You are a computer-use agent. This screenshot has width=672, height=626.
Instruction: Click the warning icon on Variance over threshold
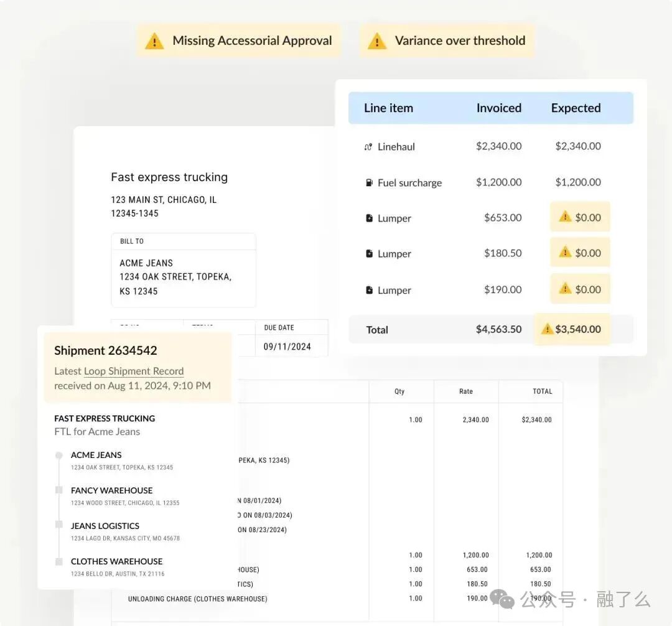pyautogui.click(x=376, y=41)
